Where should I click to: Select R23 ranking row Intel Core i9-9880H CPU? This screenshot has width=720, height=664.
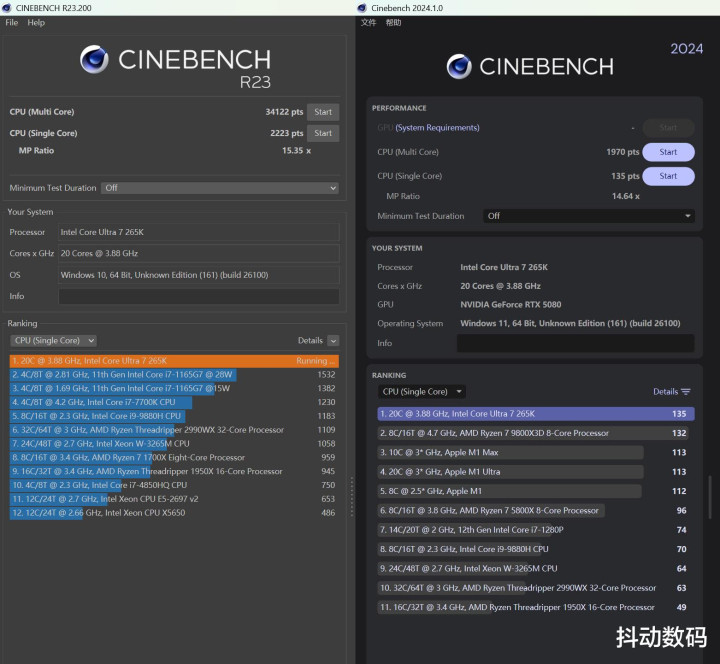(x=174, y=416)
